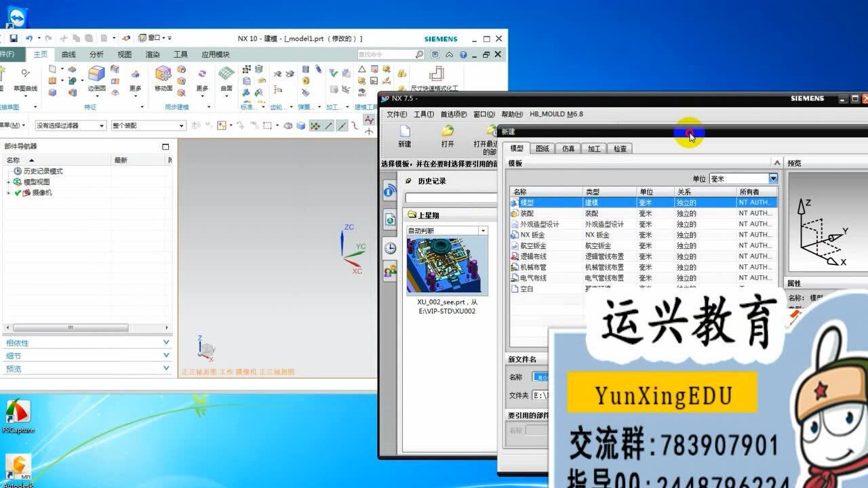Click the Undo arrow in NX 10
Viewport: 868px width, 488px height.
[x=29, y=39]
